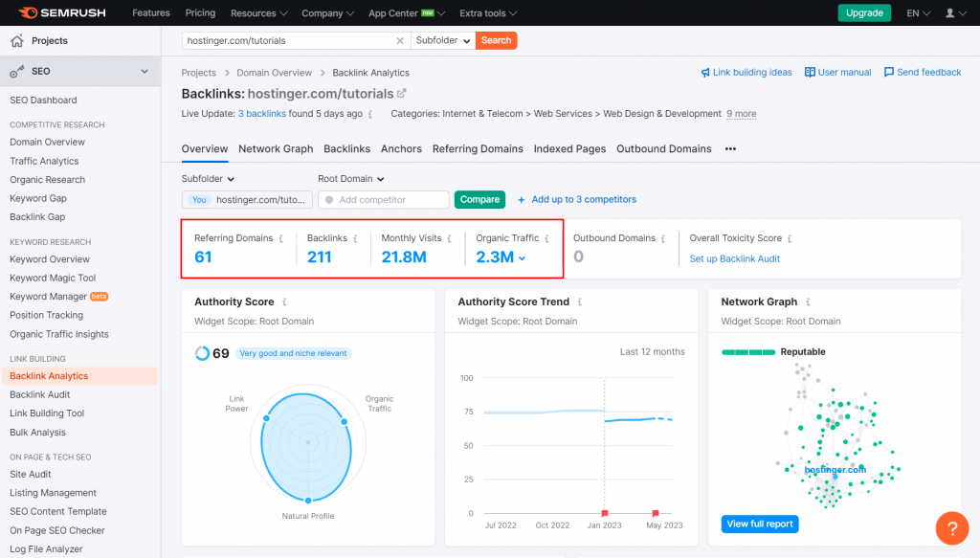This screenshot has width=980, height=558.
Task: Click the Semrush logo icon
Action: [27, 13]
